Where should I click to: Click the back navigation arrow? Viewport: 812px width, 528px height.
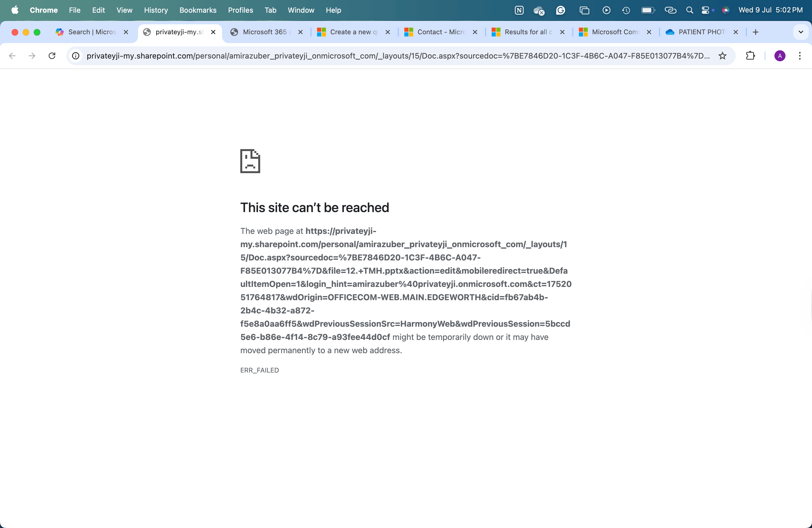[12, 56]
